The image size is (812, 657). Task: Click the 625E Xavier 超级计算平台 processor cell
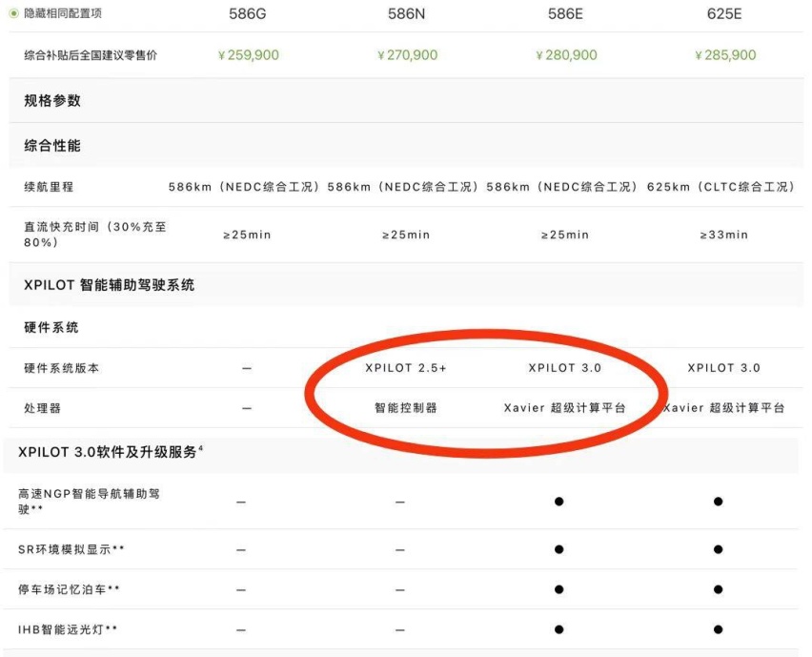point(724,408)
